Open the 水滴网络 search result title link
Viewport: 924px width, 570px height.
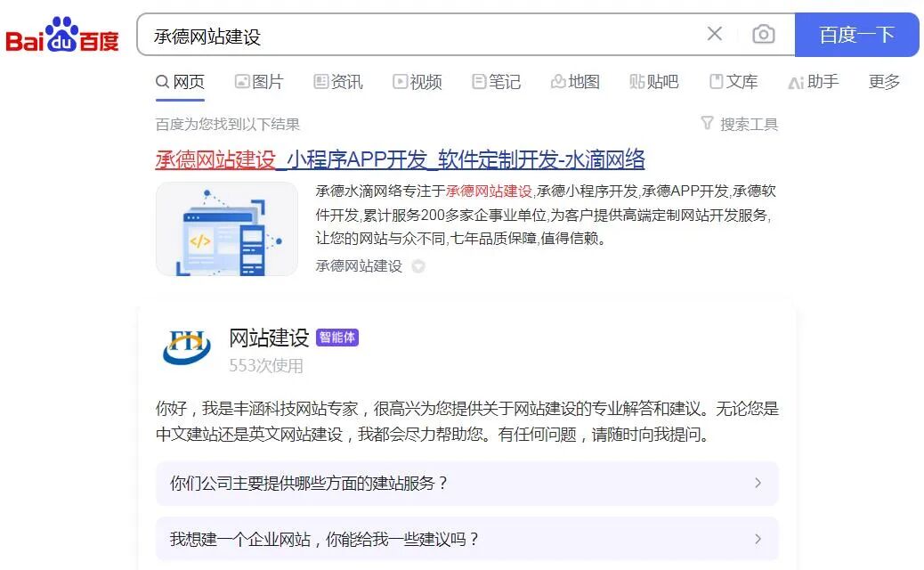(x=400, y=159)
